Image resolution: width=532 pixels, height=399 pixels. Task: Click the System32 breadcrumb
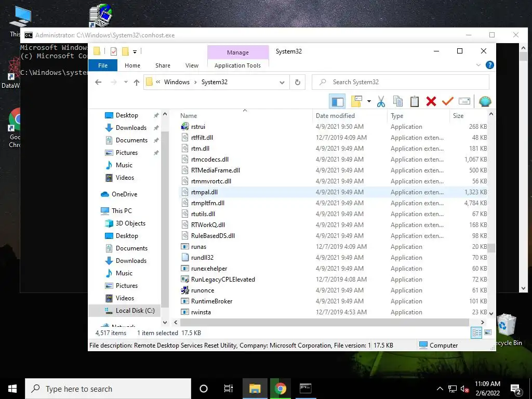[215, 82]
